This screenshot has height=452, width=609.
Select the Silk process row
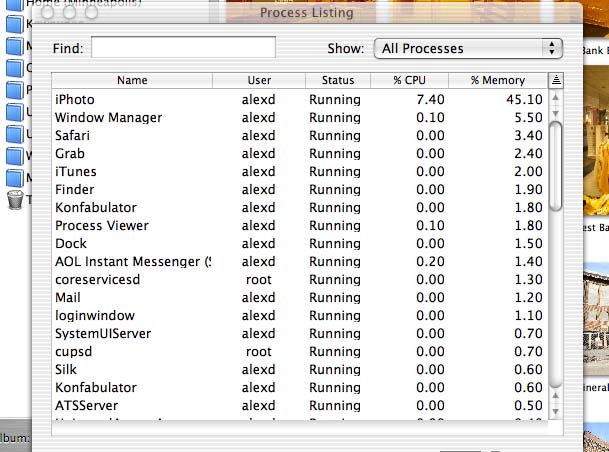coord(299,369)
